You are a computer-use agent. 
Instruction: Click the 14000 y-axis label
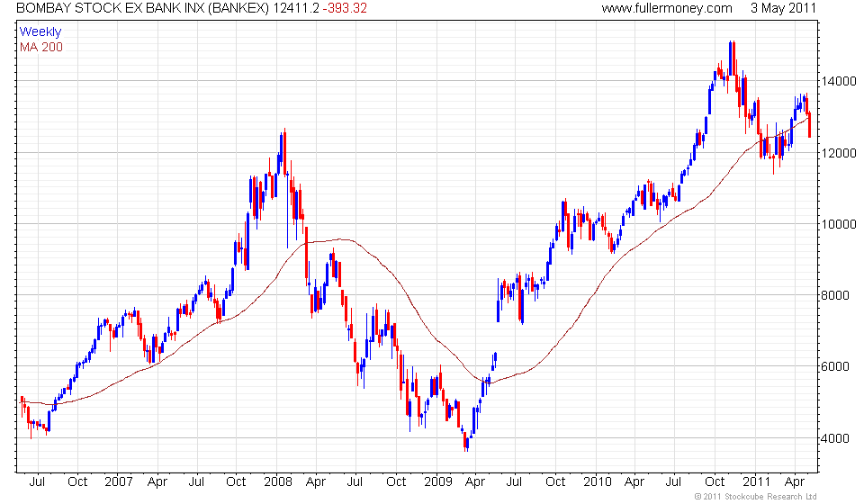coord(839,82)
